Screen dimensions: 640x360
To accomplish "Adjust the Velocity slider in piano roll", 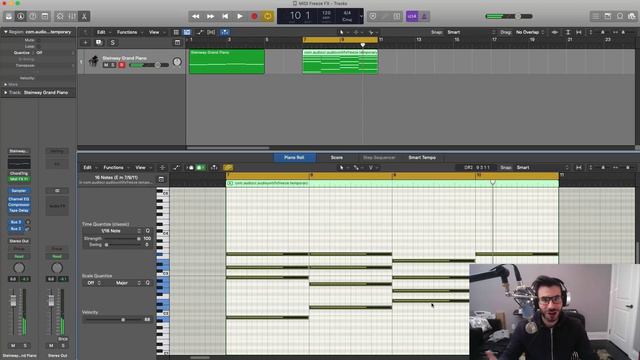I will tap(113, 320).
